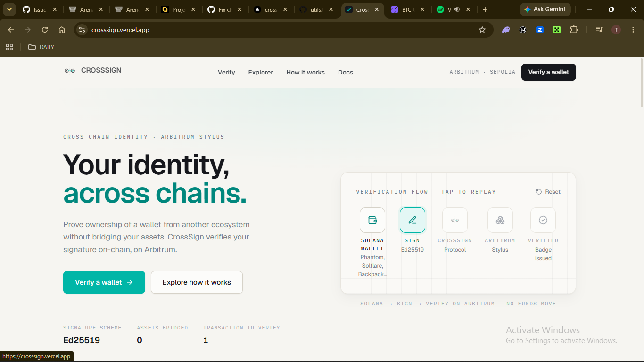The width and height of the screenshot is (644, 362).
Task: Open the Verify nav link
Action: click(x=226, y=72)
